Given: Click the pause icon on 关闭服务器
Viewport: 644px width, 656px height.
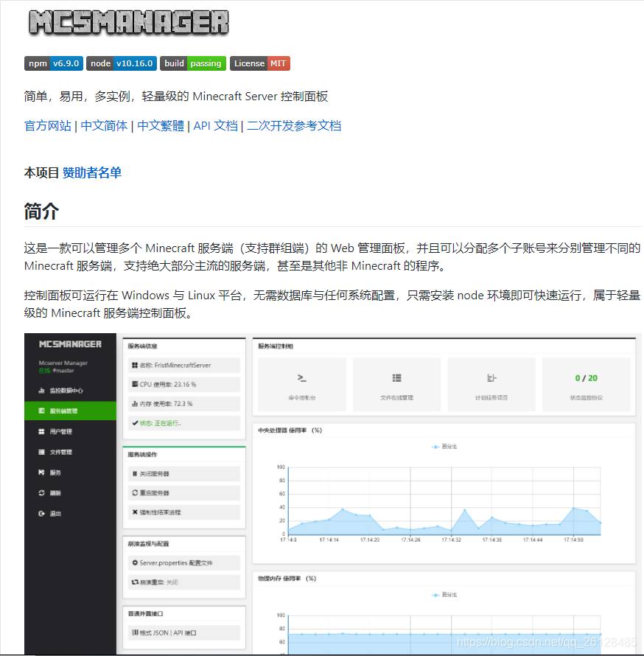Looking at the screenshot, I should tap(135, 474).
